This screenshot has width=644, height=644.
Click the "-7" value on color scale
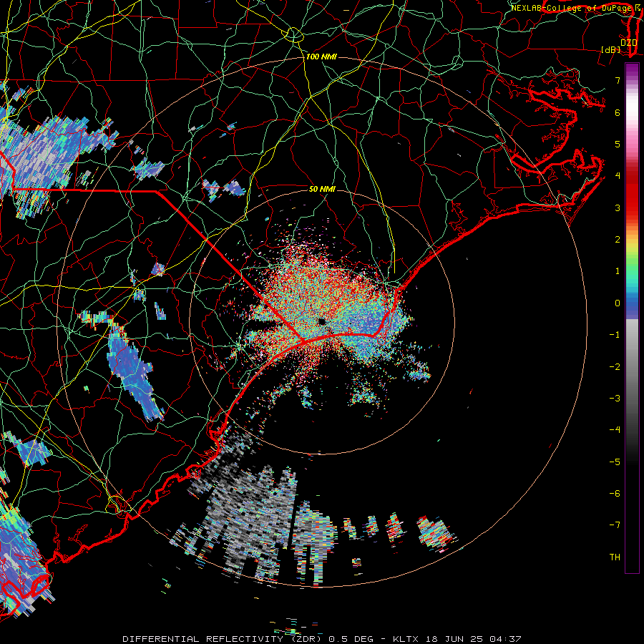[x=615, y=525]
